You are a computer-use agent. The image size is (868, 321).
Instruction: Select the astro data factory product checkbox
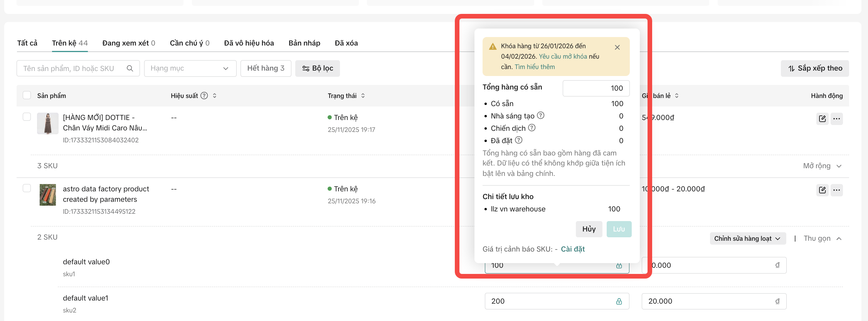tap(27, 188)
